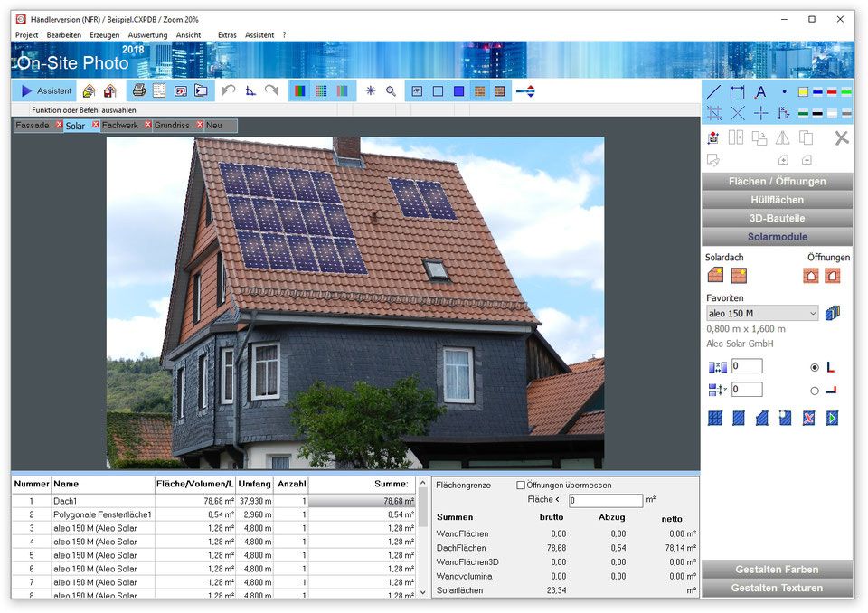Enable the Öffnungen übermessen checkbox
Viewport: 868px width, 613px height.
coord(522,485)
